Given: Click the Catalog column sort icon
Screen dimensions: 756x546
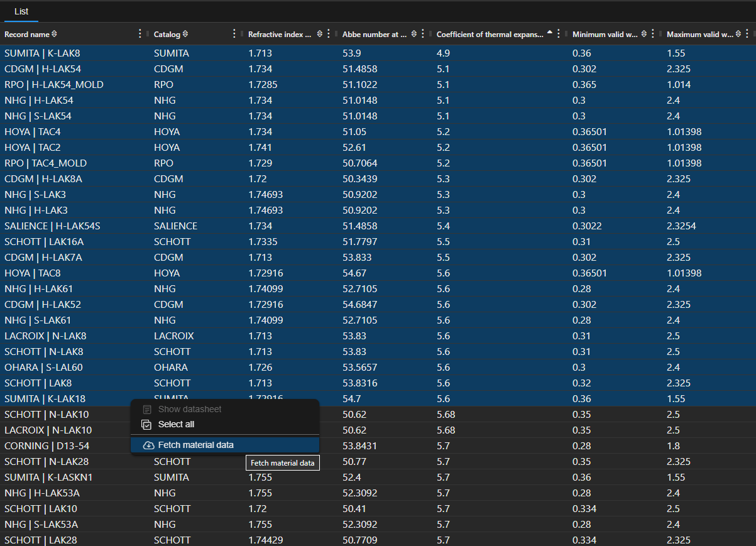Looking at the screenshot, I should point(185,34).
